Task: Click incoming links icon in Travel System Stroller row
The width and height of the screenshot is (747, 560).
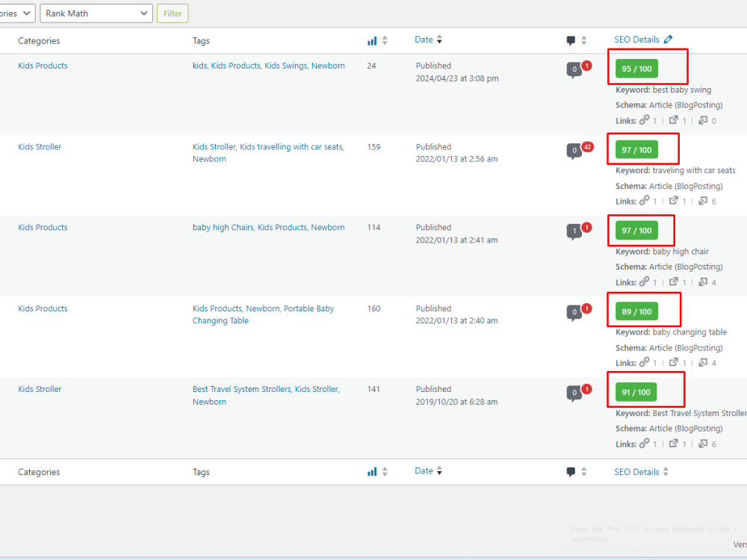Action: tap(703, 443)
